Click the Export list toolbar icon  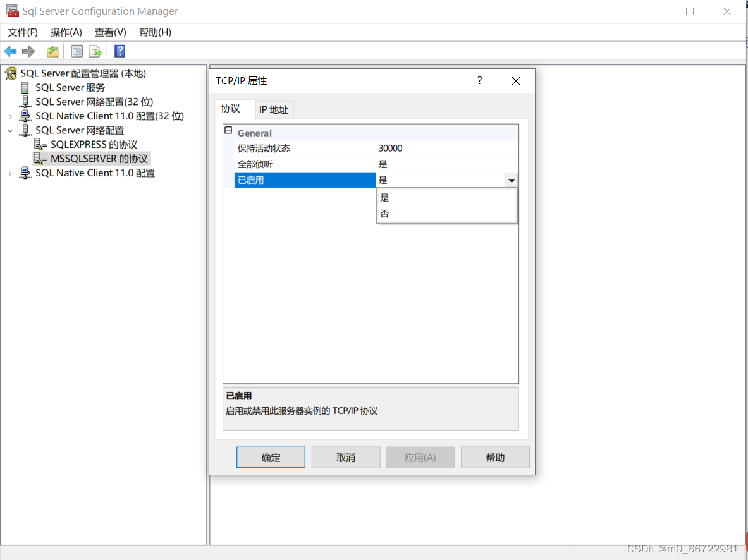coord(95,52)
